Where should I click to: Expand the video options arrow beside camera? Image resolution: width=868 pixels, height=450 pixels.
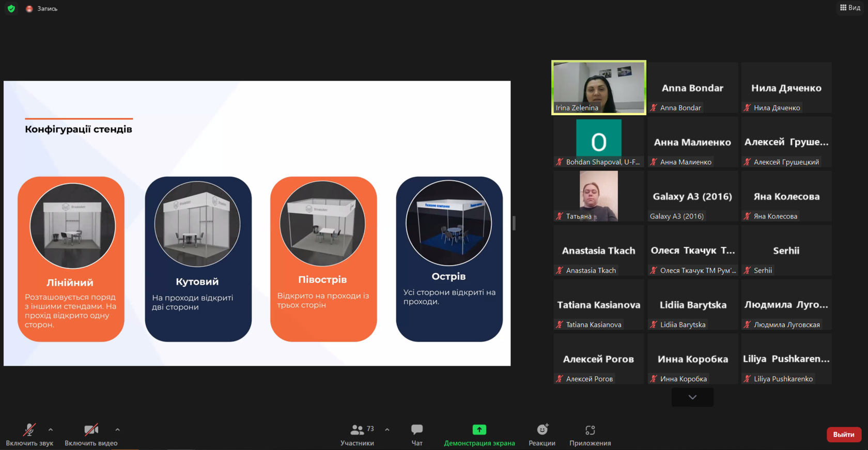click(x=118, y=429)
